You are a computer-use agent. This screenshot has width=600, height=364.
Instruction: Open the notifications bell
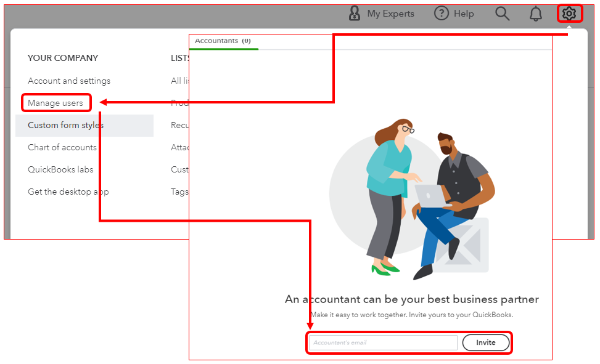[x=535, y=14]
